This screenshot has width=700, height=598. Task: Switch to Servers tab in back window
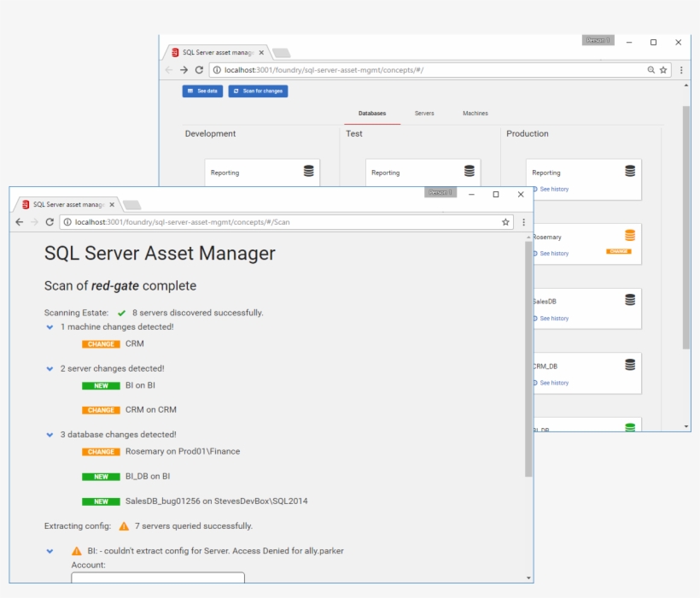(424, 114)
